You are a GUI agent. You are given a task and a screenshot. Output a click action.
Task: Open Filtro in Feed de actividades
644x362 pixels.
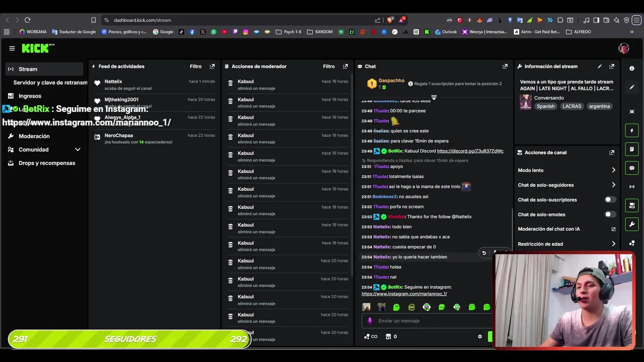pos(196,66)
